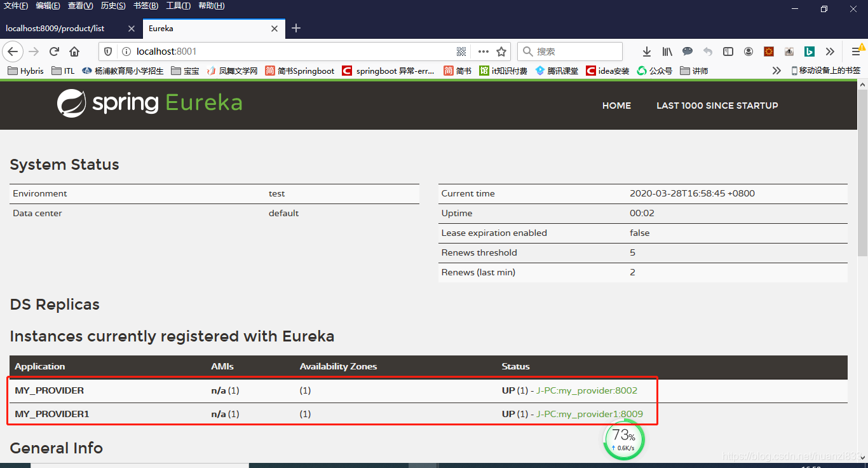Reload the current page
The height and width of the screenshot is (468, 868).
pos(54,52)
